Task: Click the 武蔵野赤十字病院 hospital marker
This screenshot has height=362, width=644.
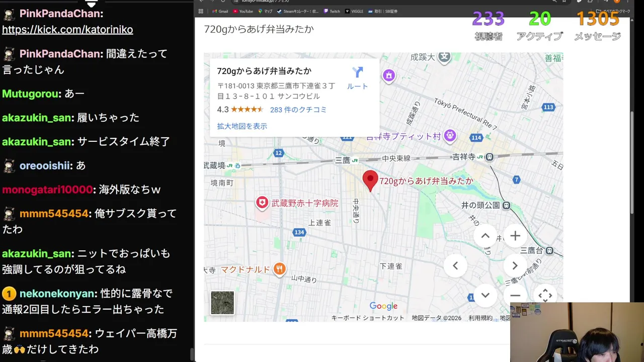Action: (262, 203)
